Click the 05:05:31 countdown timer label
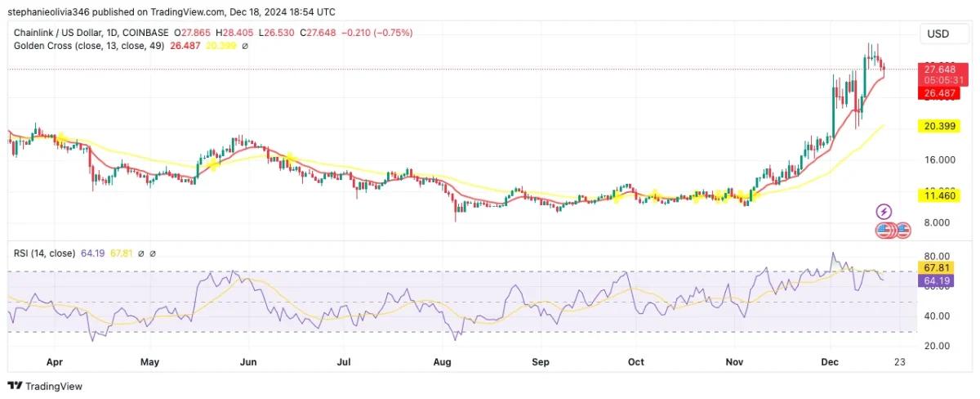 pyautogui.click(x=945, y=80)
